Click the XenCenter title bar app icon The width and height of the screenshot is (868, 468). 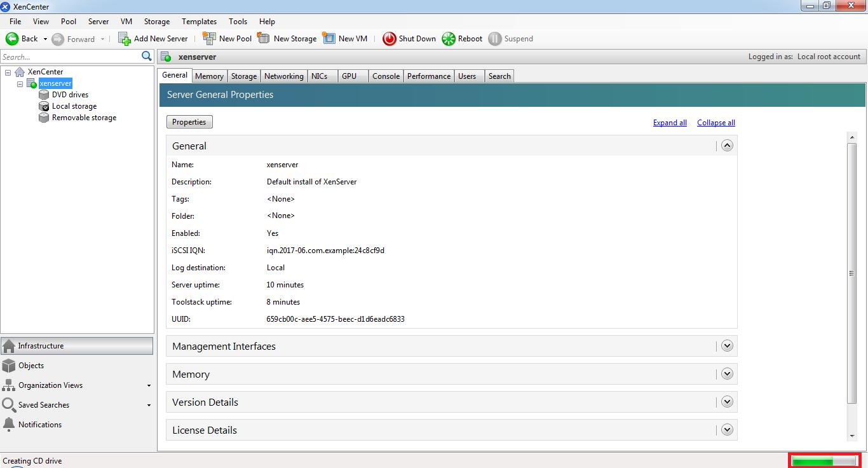(x=6, y=7)
